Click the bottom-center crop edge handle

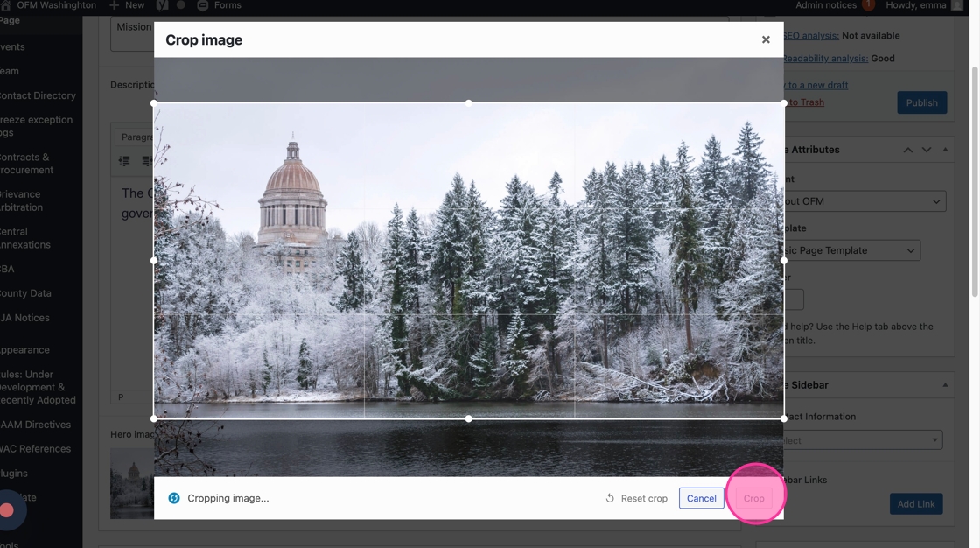coord(469,418)
